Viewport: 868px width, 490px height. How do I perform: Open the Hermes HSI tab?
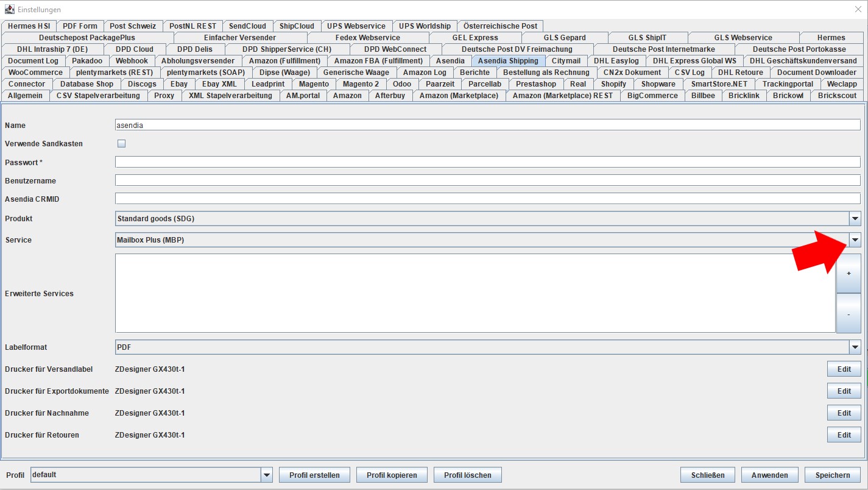tap(29, 26)
